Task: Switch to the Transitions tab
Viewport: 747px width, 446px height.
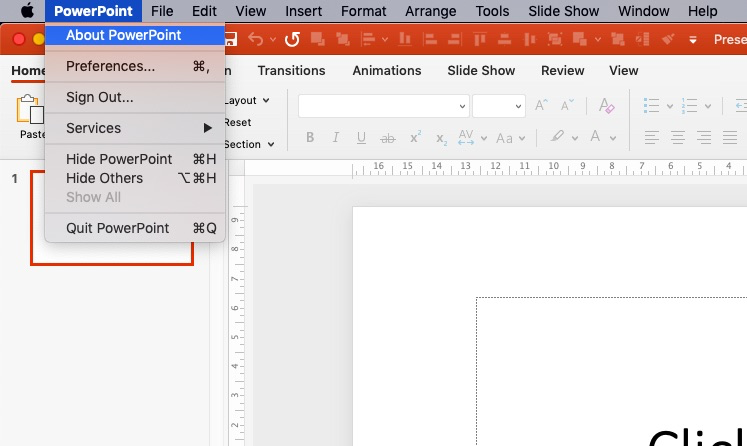Action: pos(292,71)
